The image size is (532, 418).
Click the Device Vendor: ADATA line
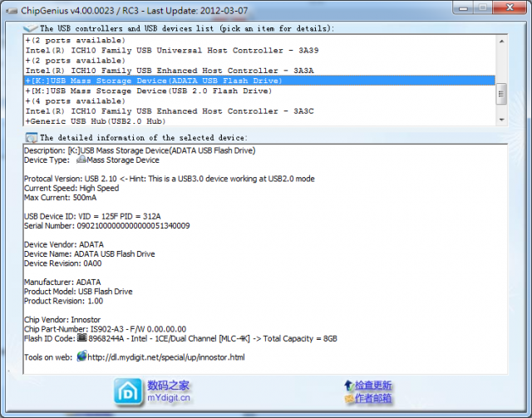coord(64,244)
